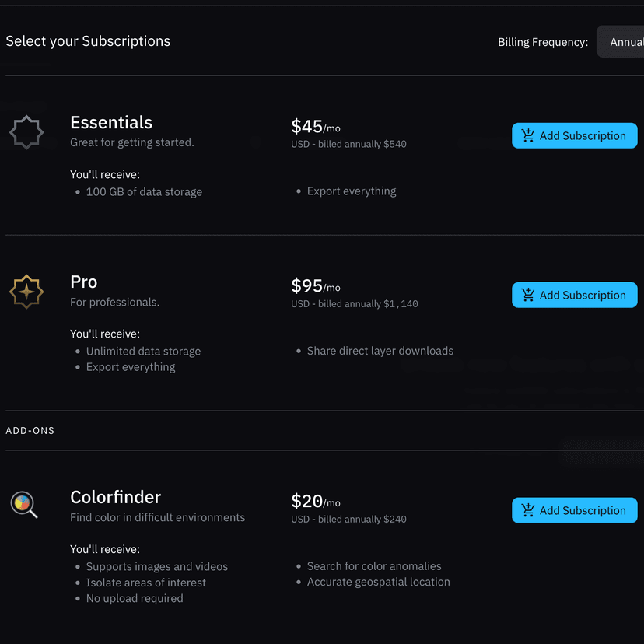Screen dimensions: 644x644
Task: Click the gold Pro plan star icon
Action: tap(26, 292)
